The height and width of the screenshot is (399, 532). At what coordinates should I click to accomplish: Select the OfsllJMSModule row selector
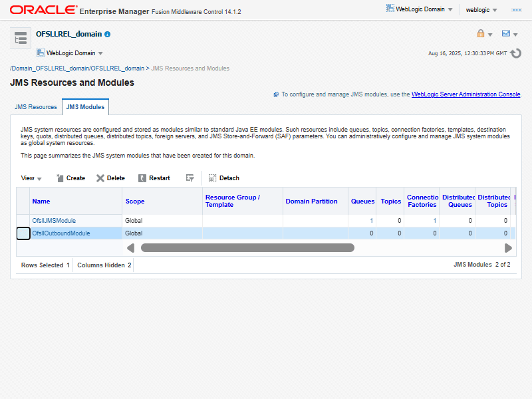pyautogui.click(x=23, y=221)
